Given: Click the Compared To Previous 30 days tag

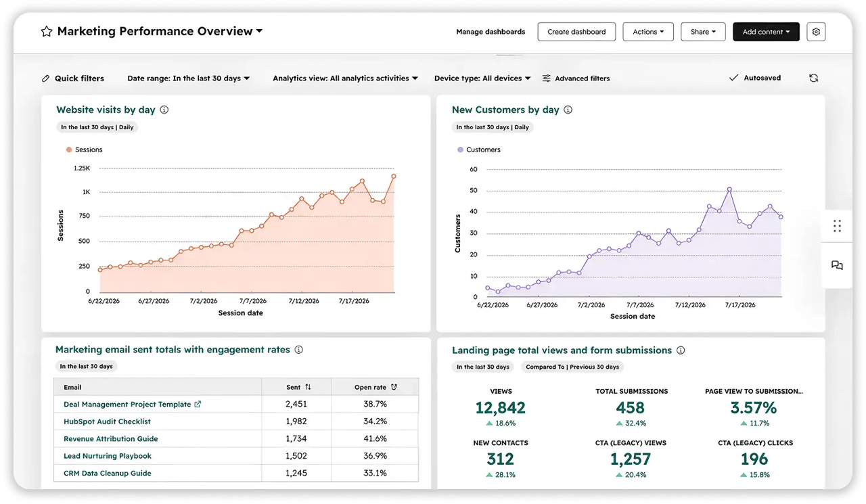Looking at the screenshot, I should (572, 367).
